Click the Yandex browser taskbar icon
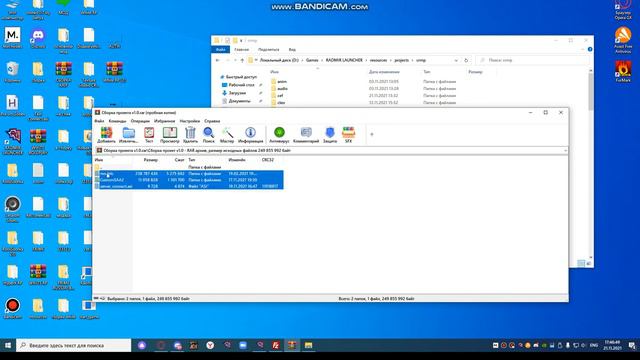 coord(210,345)
